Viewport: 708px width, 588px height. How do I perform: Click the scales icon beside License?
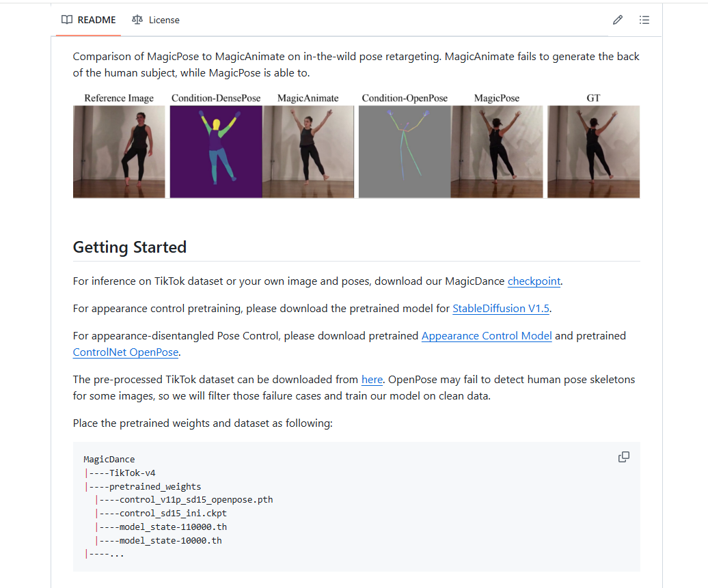[x=137, y=20]
